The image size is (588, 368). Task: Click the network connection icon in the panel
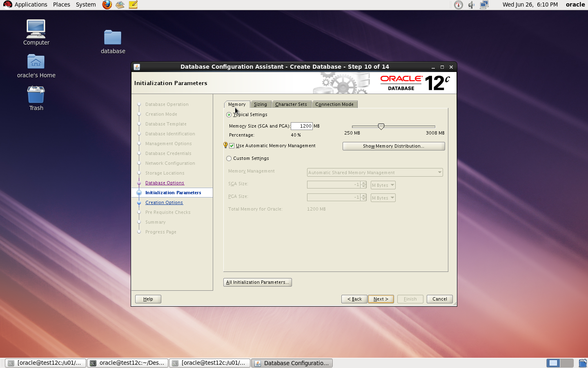(484, 5)
